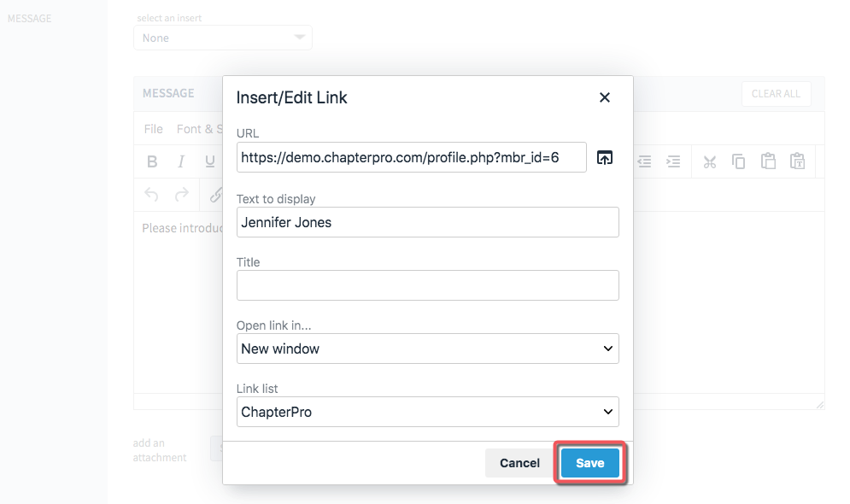Click the Redo arrow icon

click(182, 194)
